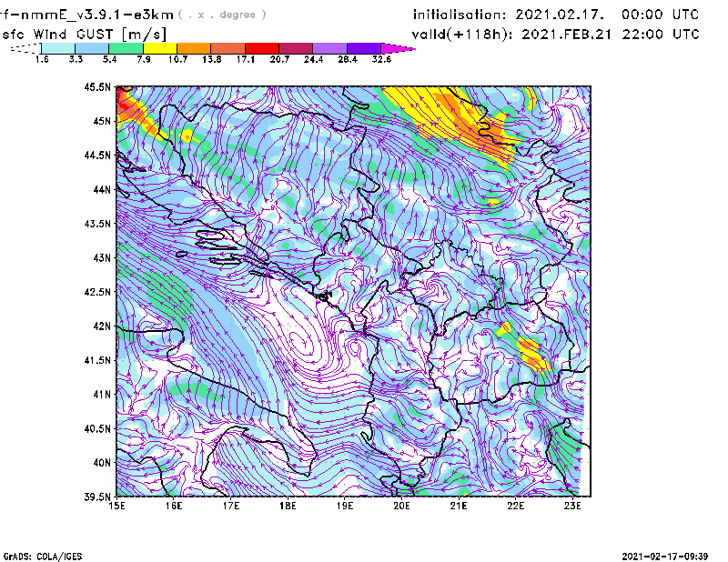Click the '18E' longitude label
The image size is (728, 562).
point(288,506)
